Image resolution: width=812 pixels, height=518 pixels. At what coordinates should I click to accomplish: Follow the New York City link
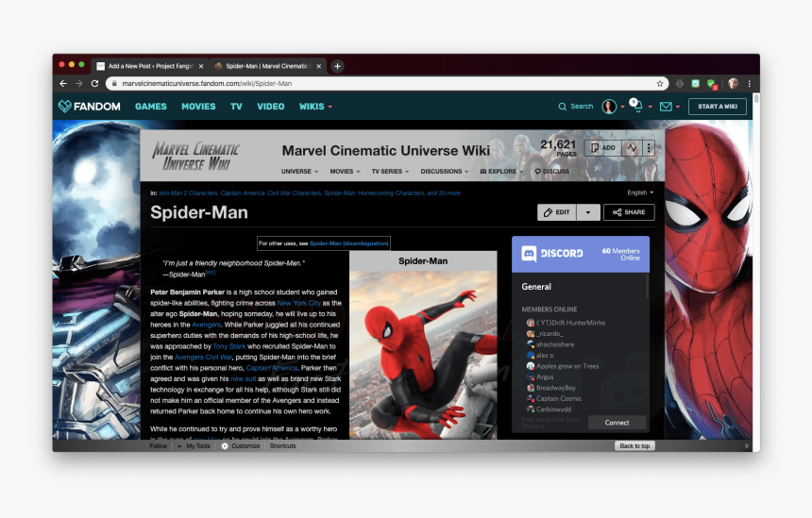click(298, 303)
